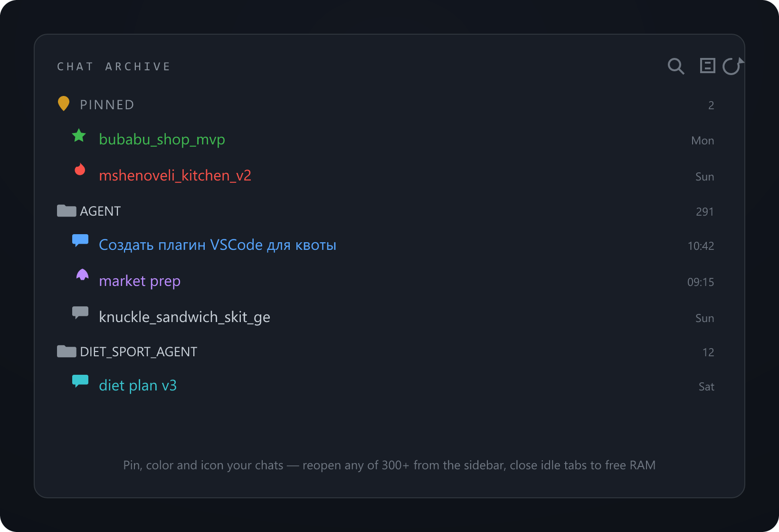Screen dimensions: 779x532
Task: Click the 12 count on the DIET_SPORT_AGENT row
Action: (x=708, y=352)
